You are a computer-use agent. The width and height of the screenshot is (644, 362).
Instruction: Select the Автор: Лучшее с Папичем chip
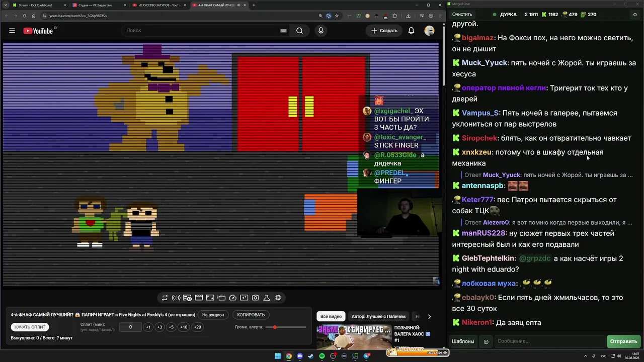(378, 316)
